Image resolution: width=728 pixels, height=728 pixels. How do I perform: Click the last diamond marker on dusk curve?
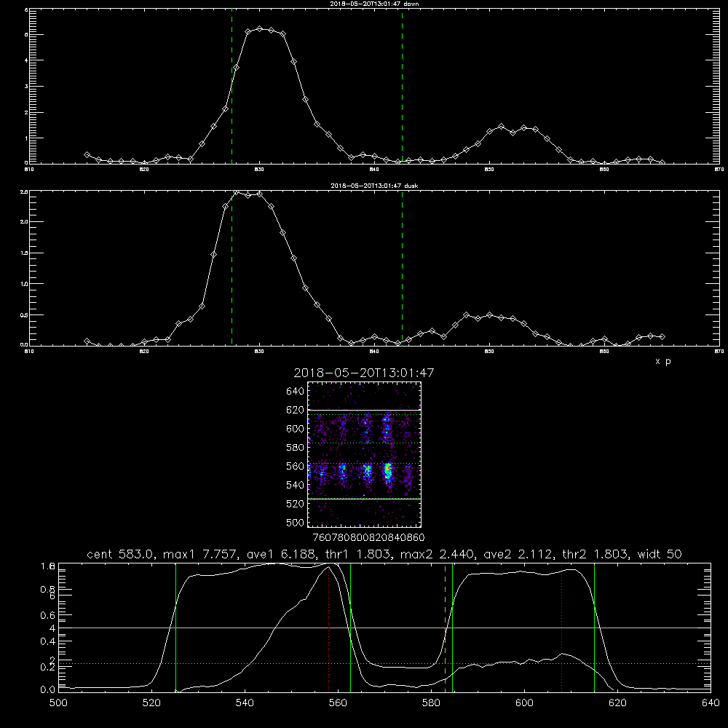[662, 336]
